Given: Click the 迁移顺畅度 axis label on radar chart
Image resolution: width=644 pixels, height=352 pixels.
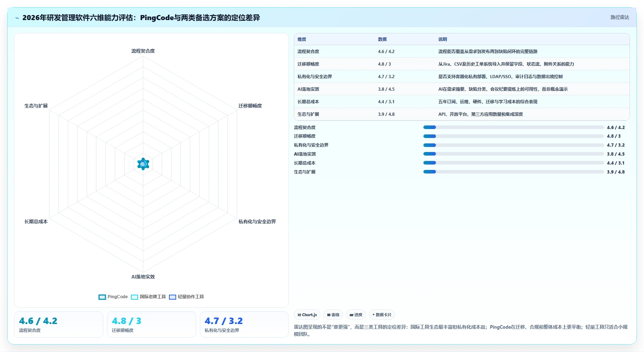Looking at the screenshot, I should point(250,106).
